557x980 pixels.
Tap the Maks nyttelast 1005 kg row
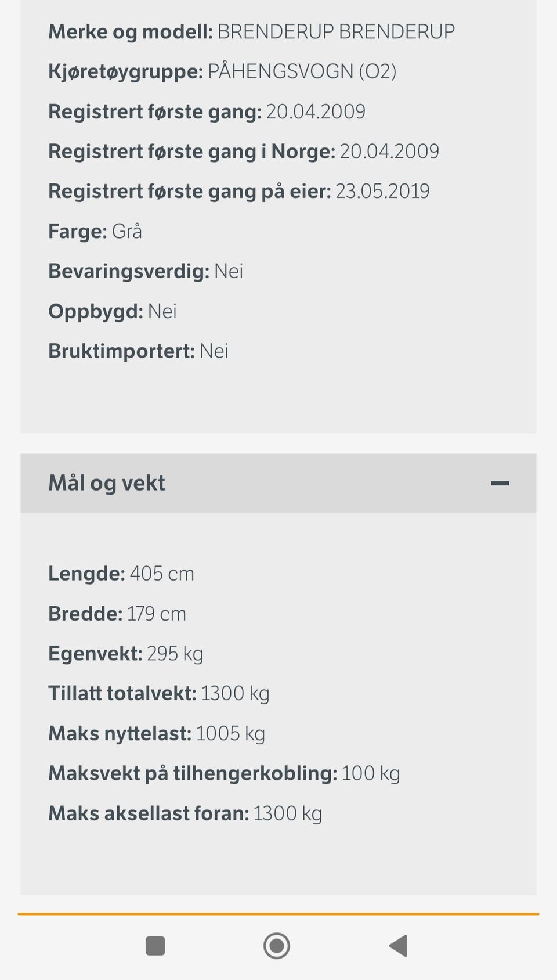[x=157, y=733]
